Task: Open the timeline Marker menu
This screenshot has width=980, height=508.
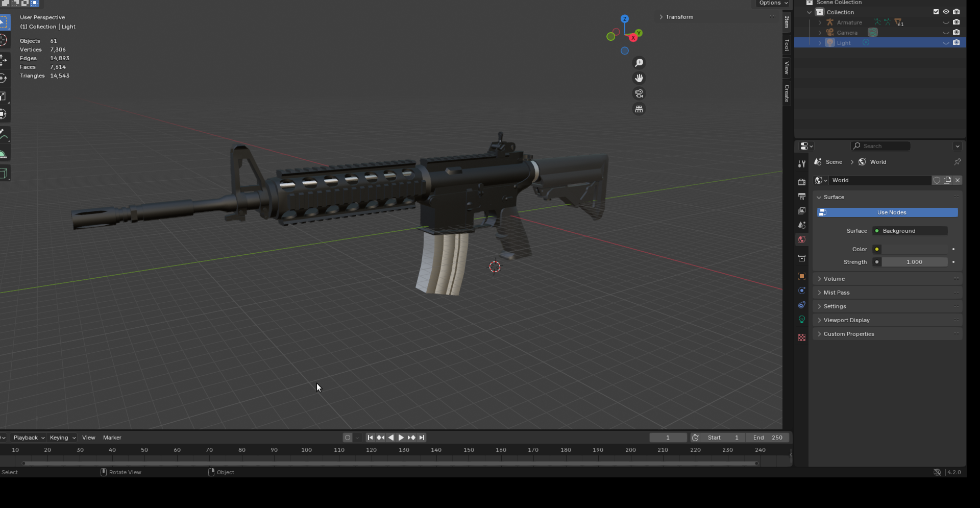Action: coord(112,438)
